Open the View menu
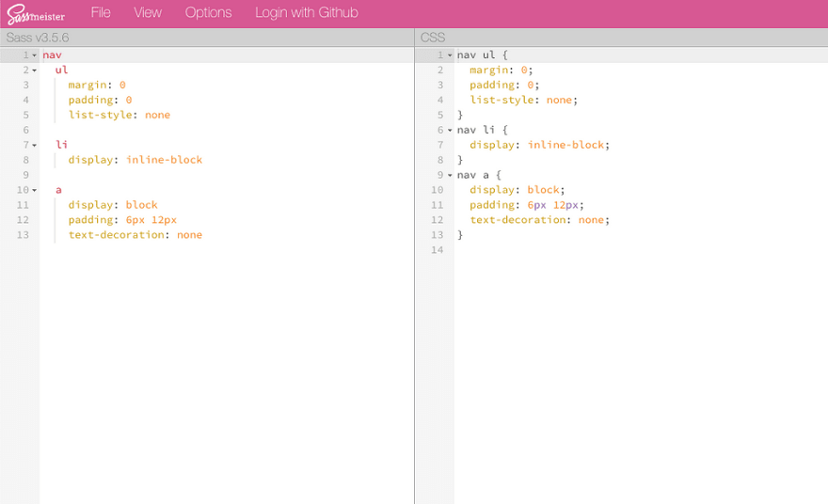The image size is (828, 504). 148,12
